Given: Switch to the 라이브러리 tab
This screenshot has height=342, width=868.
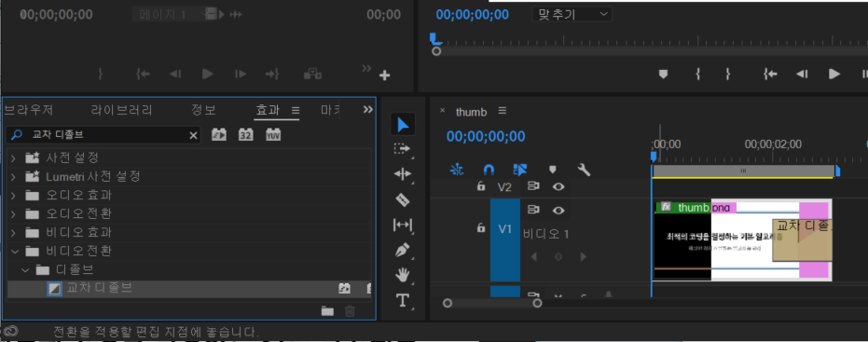Looking at the screenshot, I should click(x=122, y=110).
